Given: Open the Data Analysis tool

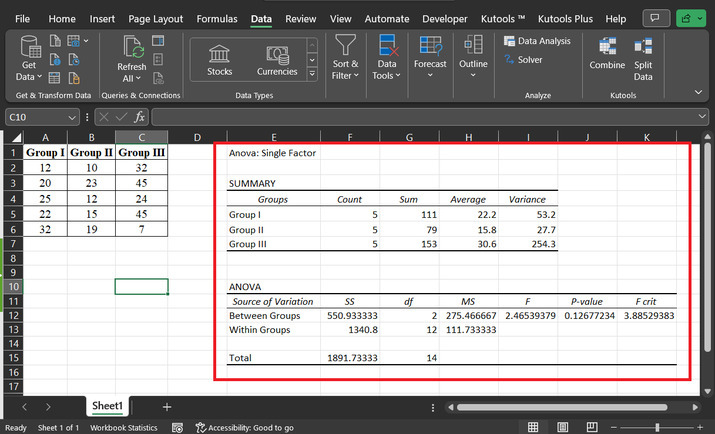Looking at the screenshot, I should pyautogui.click(x=536, y=41).
